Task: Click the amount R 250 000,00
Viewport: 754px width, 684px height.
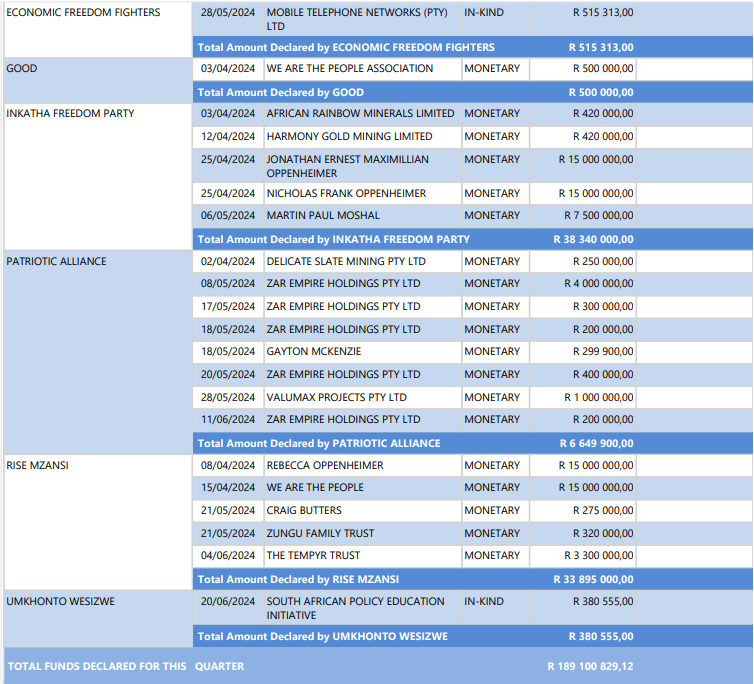Action: (603, 262)
